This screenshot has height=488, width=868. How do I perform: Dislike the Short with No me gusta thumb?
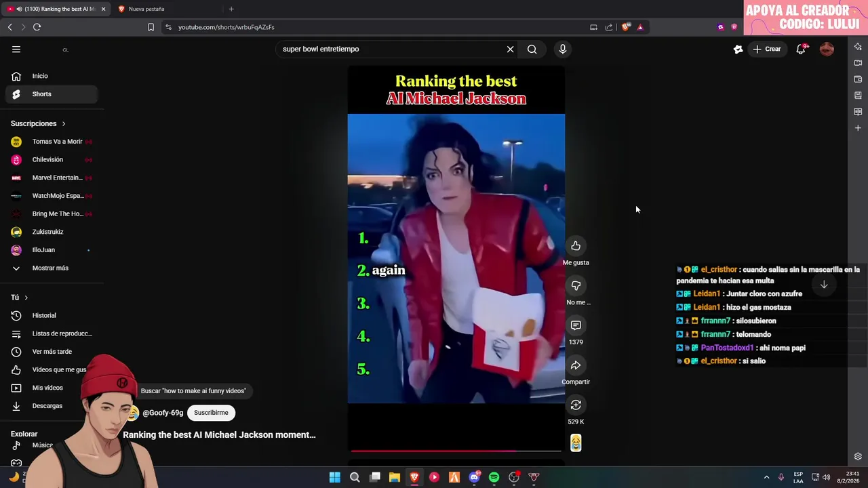click(x=576, y=286)
